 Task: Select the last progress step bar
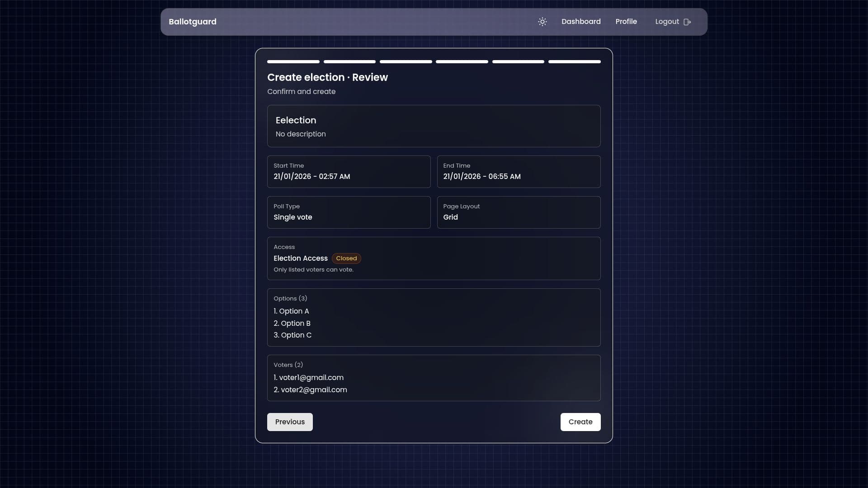(574, 61)
